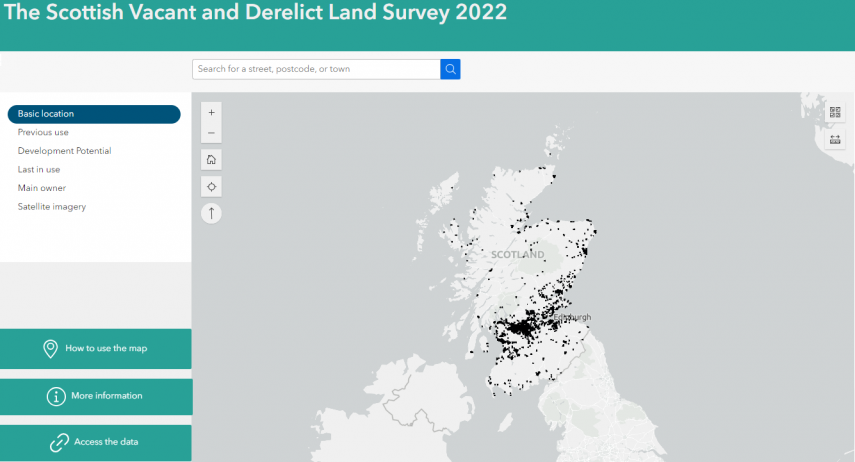Screen dimensions: 855x462
Task: Show the Development Potential view
Action: click(x=64, y=151)
